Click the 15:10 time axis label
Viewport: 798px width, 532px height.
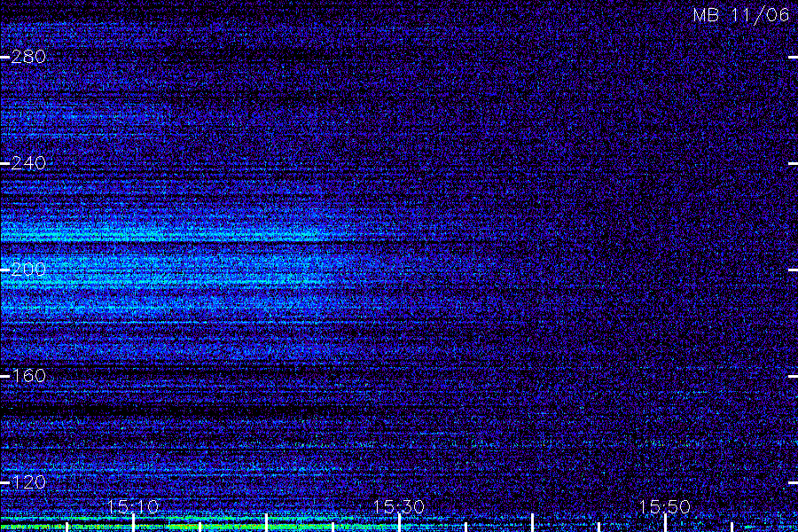(x=133, y=506)
